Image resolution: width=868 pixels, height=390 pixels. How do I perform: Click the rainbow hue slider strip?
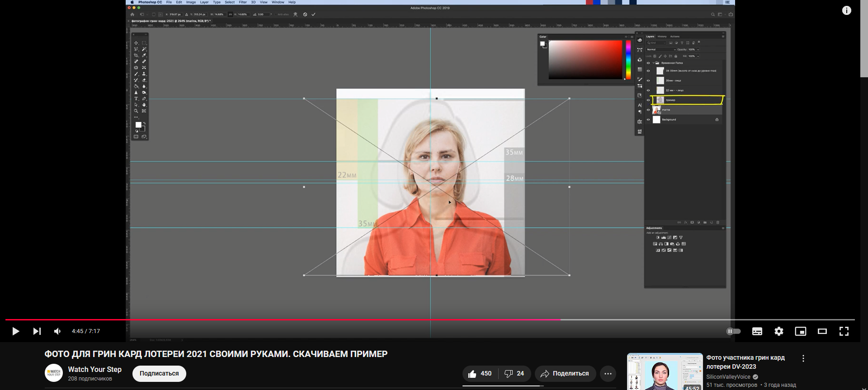(x=628, y=60)
